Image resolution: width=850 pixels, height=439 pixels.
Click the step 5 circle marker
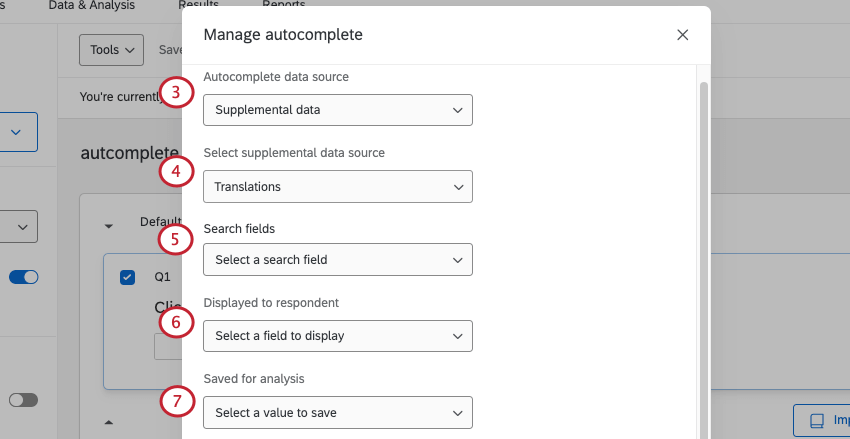coord(176,240)
